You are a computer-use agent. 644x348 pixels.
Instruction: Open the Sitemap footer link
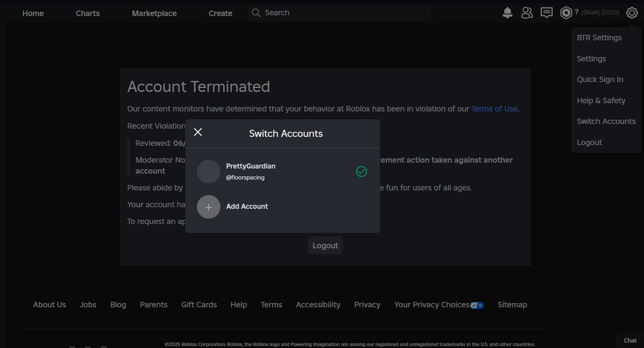click(512, 305)
